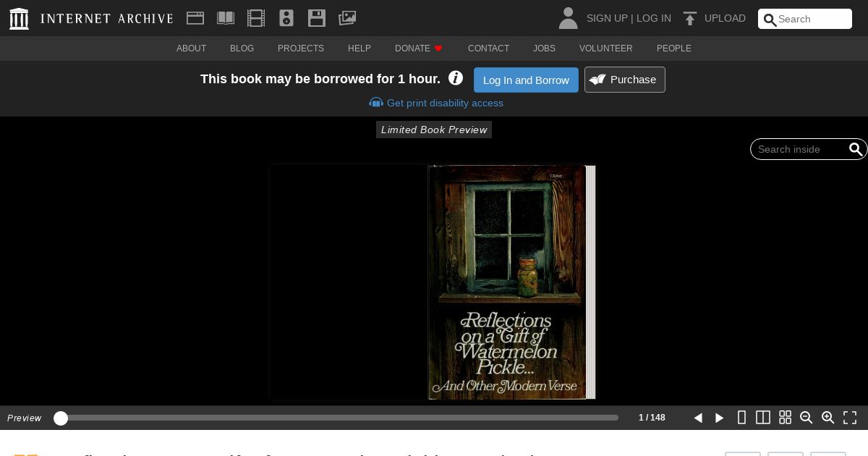Switch to thumbnail grid view

pyautogui.click(x=785, y=418)
